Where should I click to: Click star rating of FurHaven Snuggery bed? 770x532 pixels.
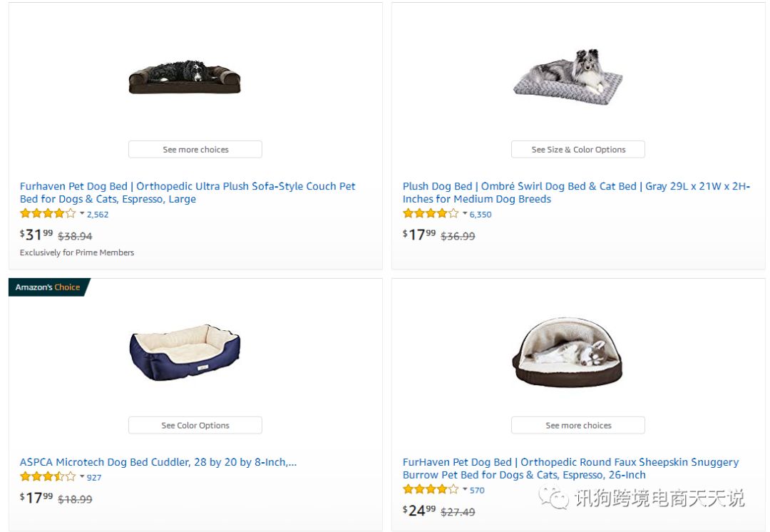point(430,490)
